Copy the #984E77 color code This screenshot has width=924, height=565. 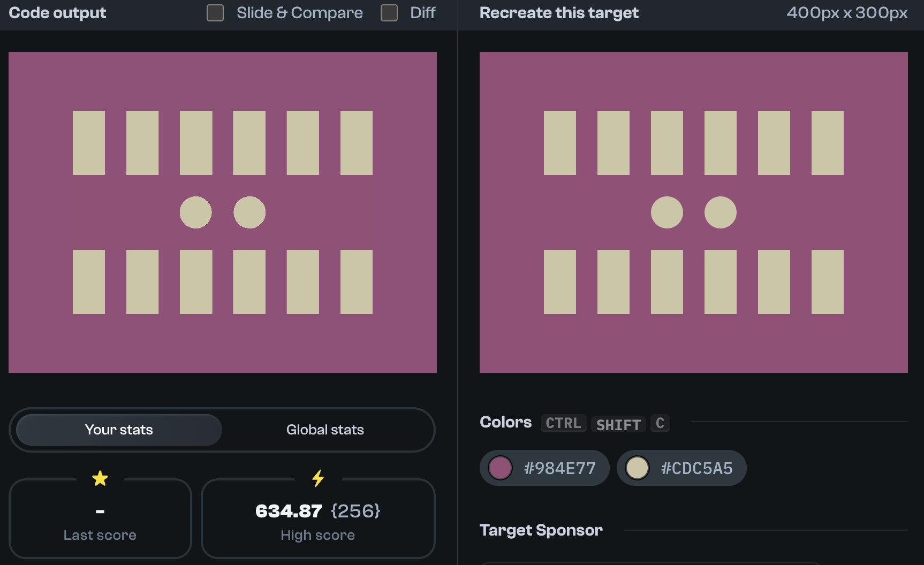click(560, 468)
